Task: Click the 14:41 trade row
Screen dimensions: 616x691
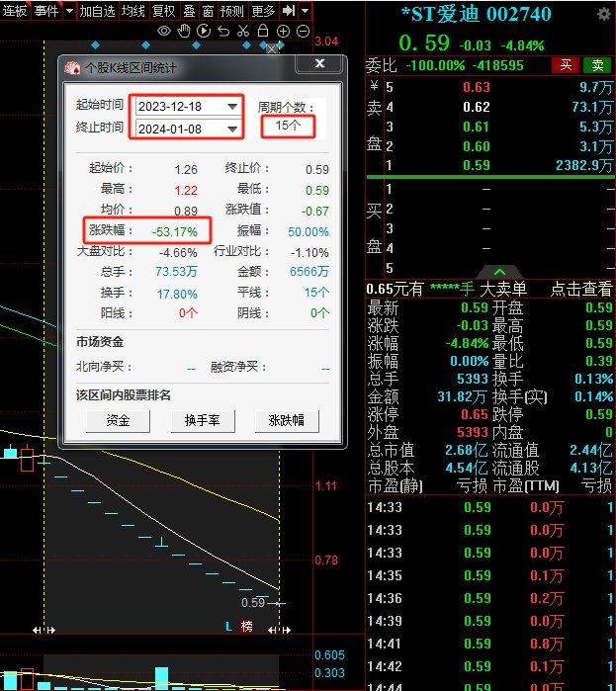Action: pyautogui.click(x=490, y=644)
